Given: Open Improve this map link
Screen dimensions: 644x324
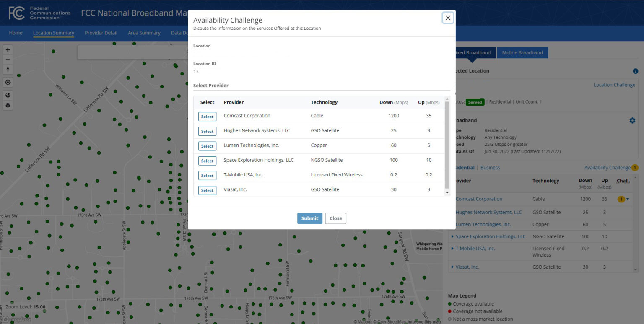Looking at the screenshot, I should coord(424,321).
